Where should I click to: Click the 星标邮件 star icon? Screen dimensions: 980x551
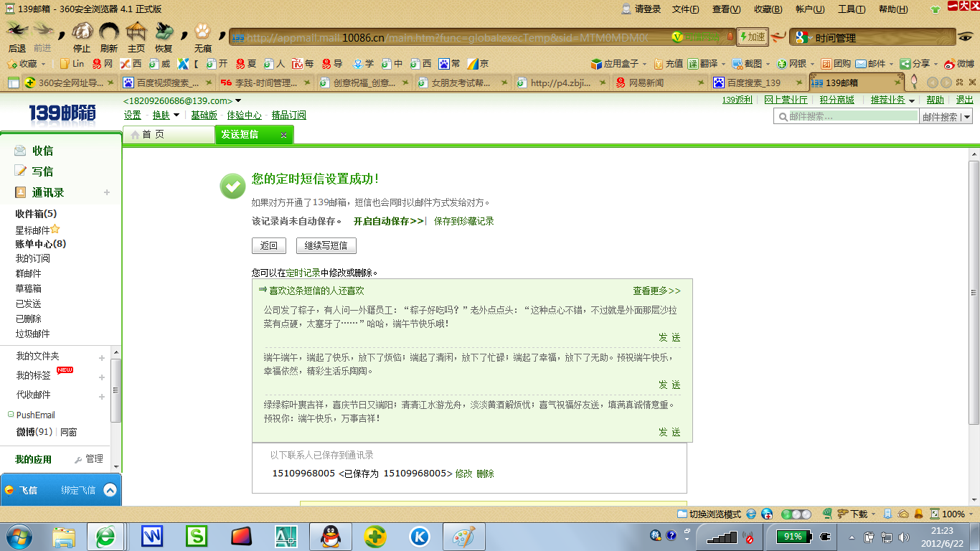click(x=55, y=230)
